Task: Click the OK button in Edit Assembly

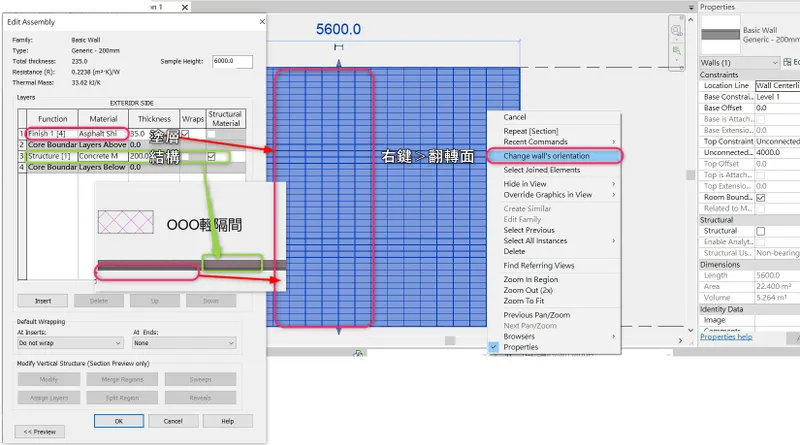Action: click(x=119, y=421)
